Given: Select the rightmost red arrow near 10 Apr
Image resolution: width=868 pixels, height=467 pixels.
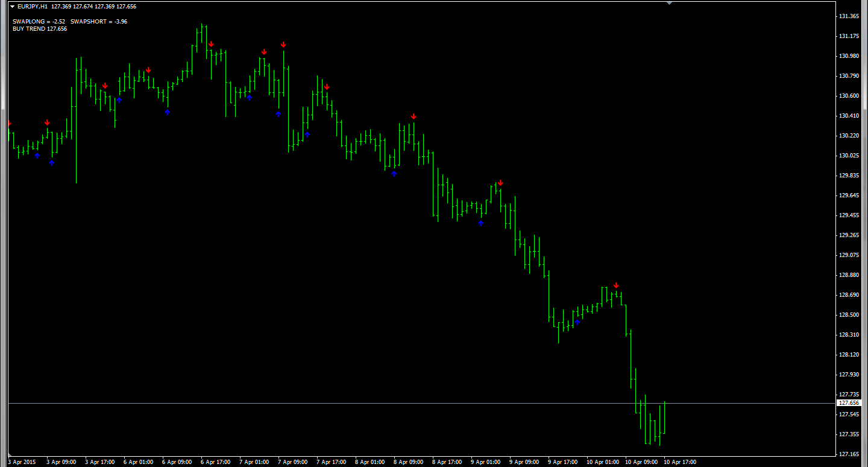Looking at the screenshot, I should pos(616,285).
